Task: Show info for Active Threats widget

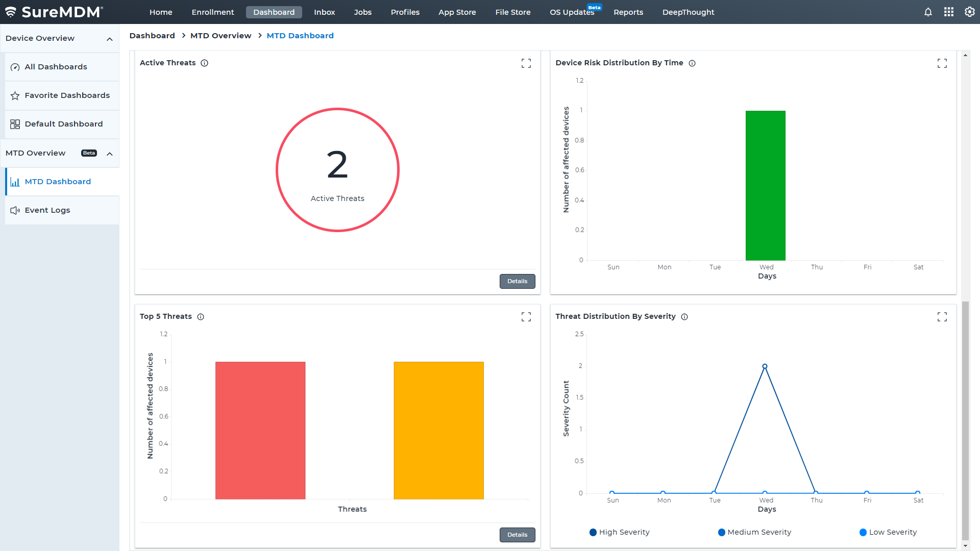Action: click(x=204, y=63)
